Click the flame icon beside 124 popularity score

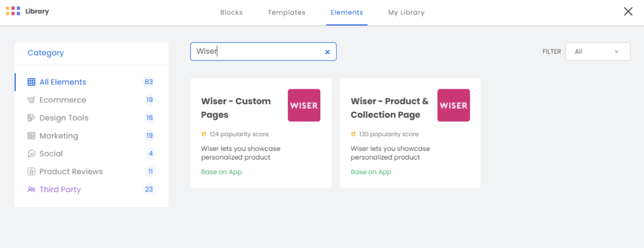[x=204, y=134]
